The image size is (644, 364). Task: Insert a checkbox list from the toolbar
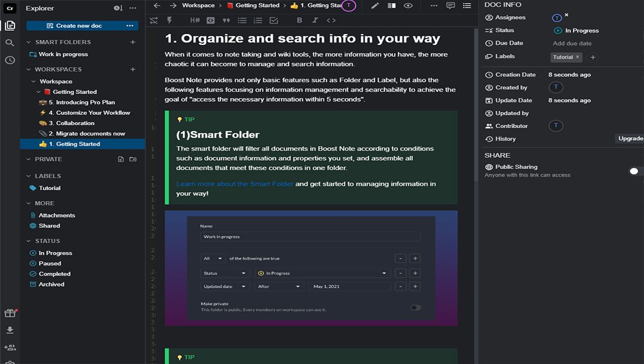[274, 20]
